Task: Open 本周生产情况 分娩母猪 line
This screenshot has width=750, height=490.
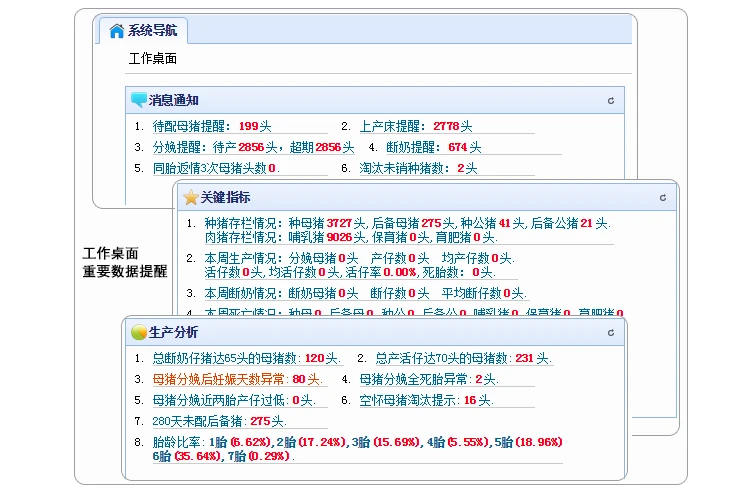Action: (359, 258)
